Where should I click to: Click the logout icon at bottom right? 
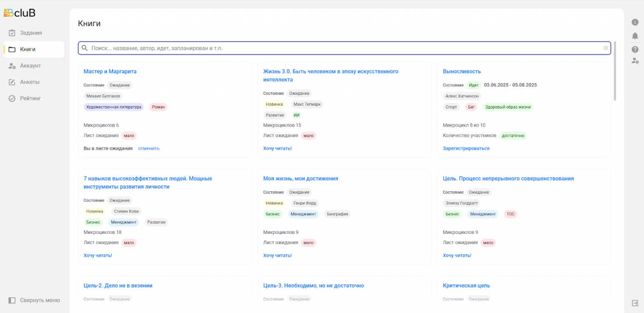tap(635, 303)
